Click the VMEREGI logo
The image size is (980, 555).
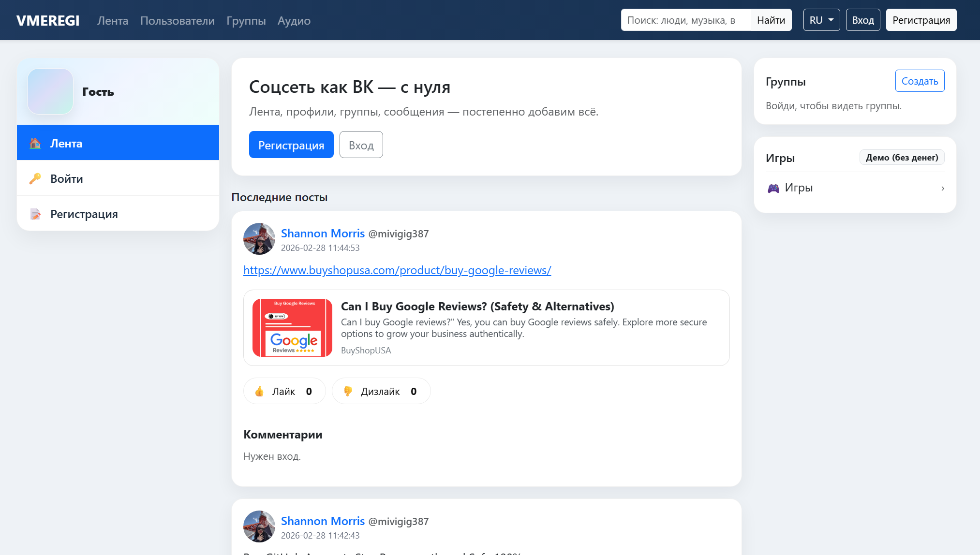(48, 20)
